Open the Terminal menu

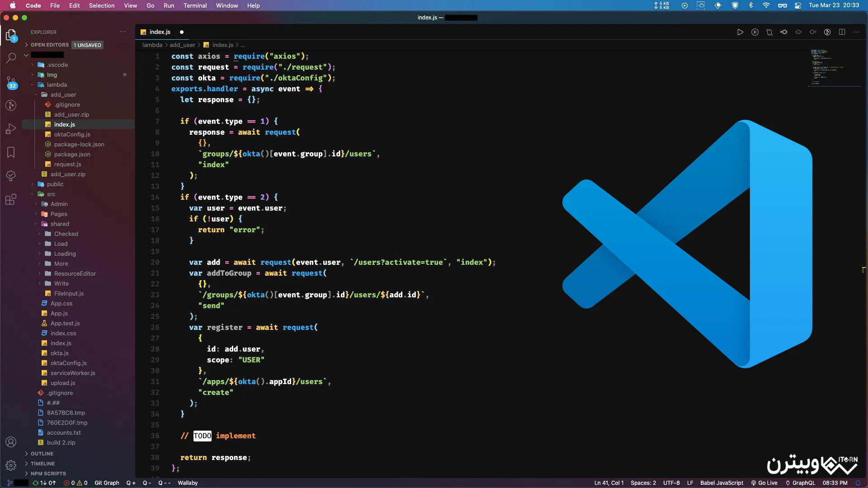(195, 5)
